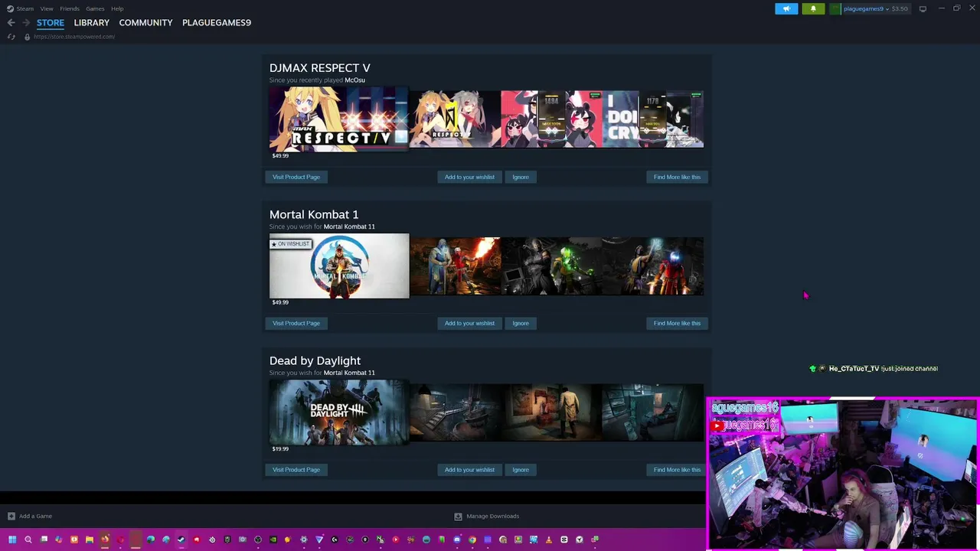
Task: Open Discord from the taskbar
Action: [x=457, y=540]
